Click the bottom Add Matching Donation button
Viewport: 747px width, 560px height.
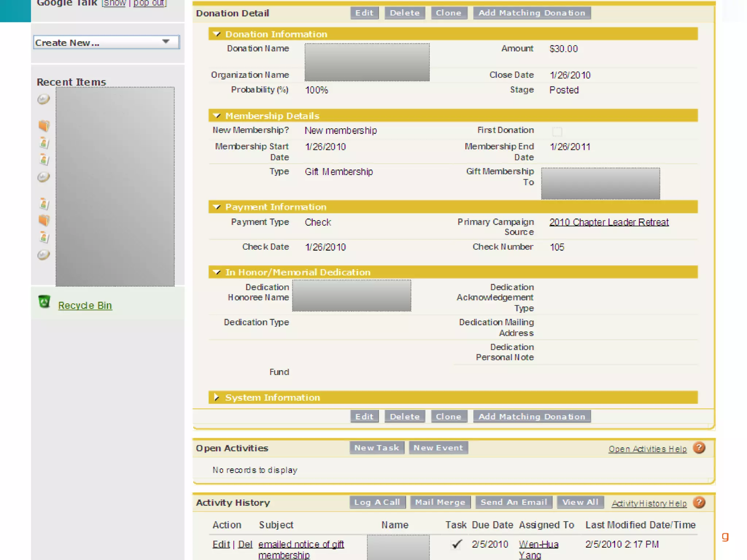point(531,416)
